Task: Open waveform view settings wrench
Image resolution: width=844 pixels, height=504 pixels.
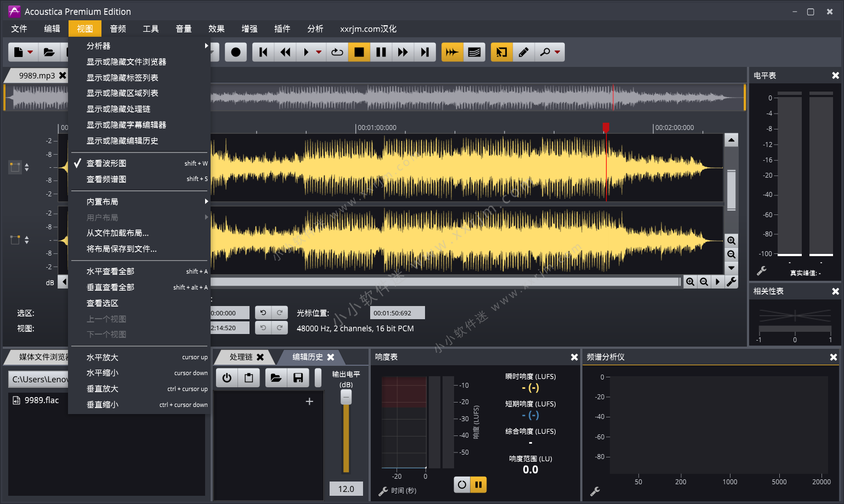Action: (x=731, y=282)
